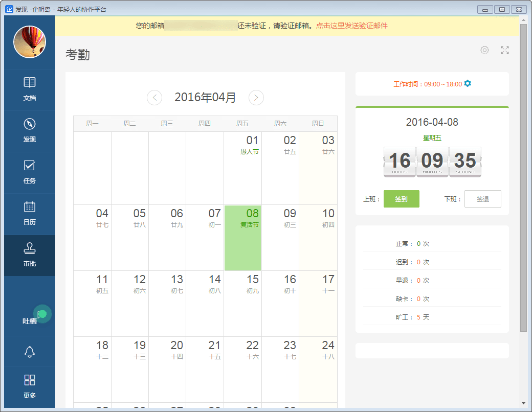Select April 09 in the calendar
This screenshot has width=532, height=412.
pos(280,238)
